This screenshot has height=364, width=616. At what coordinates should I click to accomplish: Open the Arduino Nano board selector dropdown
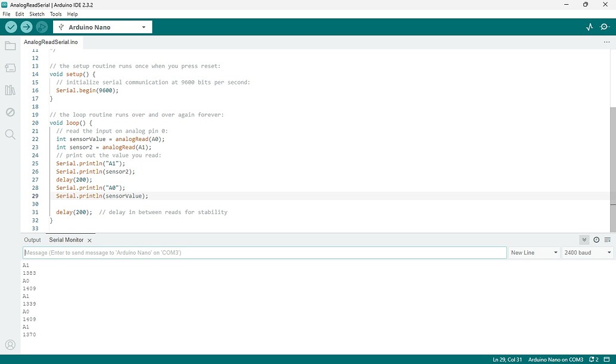(x=102, y=27)
